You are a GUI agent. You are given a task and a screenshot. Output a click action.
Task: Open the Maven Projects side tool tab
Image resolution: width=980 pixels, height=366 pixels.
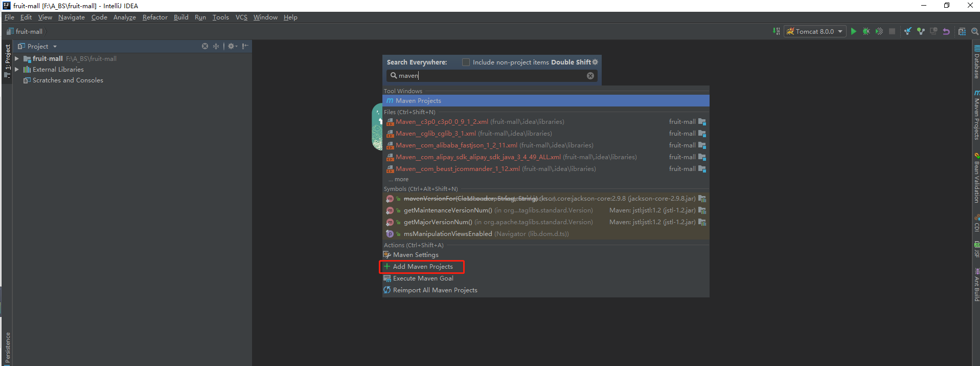976,115
